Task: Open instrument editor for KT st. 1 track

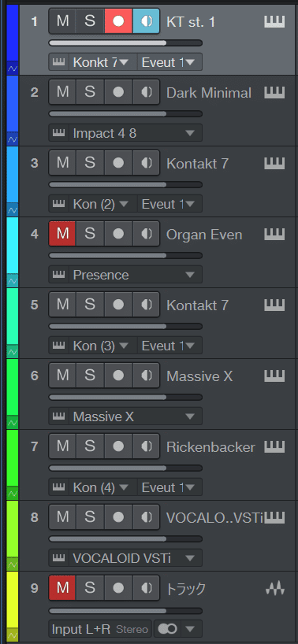Action: [x=274, y=22]
